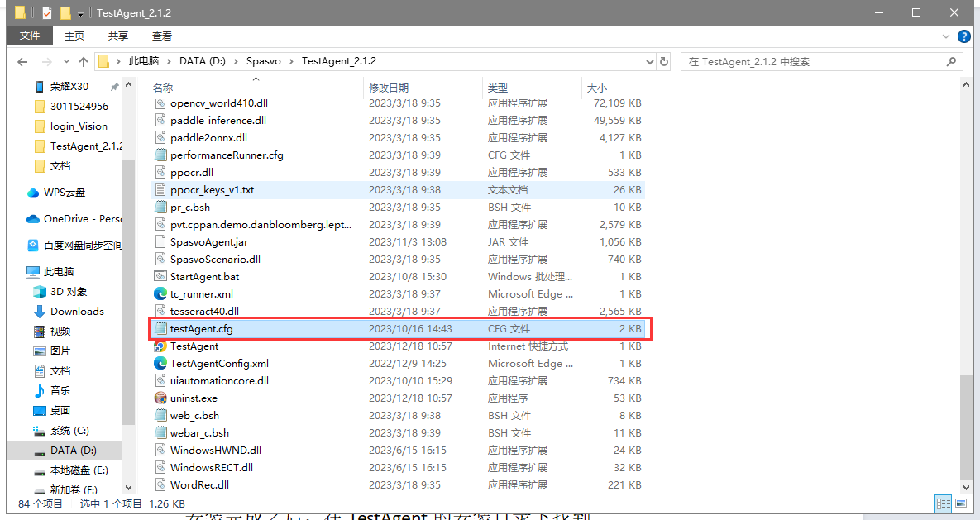Click the StartAgent.bat file icon
Viewport: 980px width, 520px height.
(160, 277)
